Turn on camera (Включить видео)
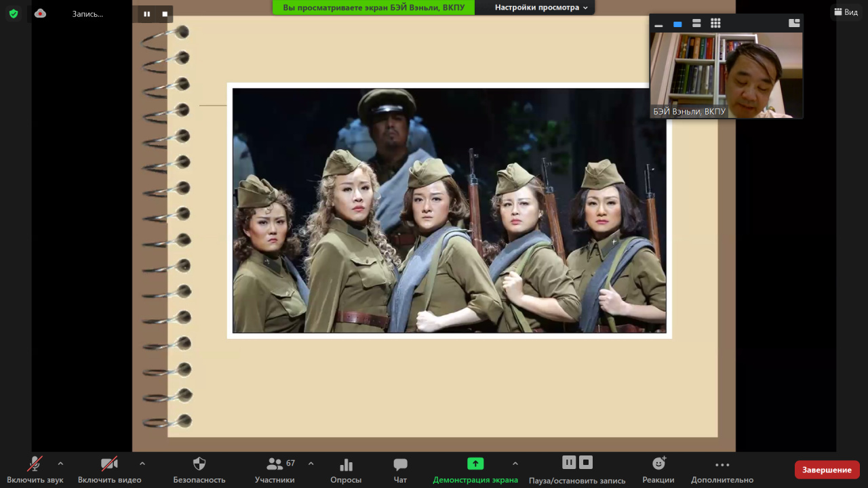868x488 pixels. click(x=109, y=464)
